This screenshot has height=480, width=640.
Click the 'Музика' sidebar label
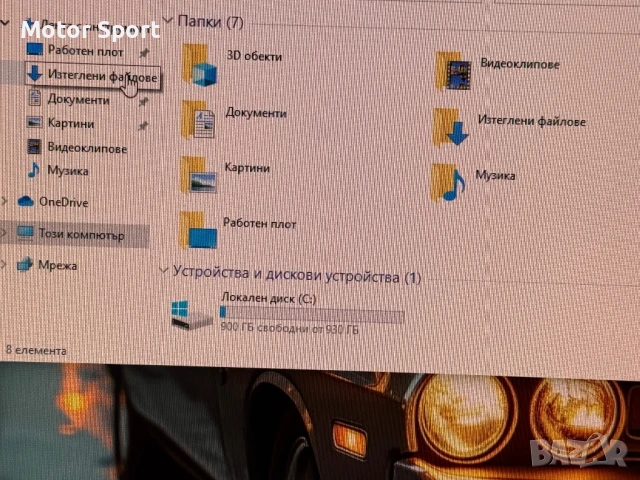click(68, 170)
